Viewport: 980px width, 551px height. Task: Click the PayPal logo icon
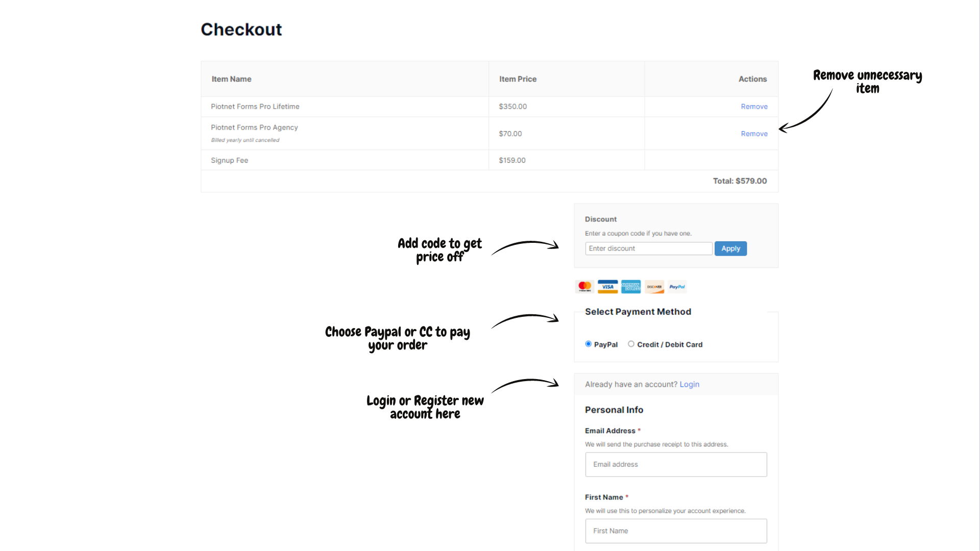677,286
